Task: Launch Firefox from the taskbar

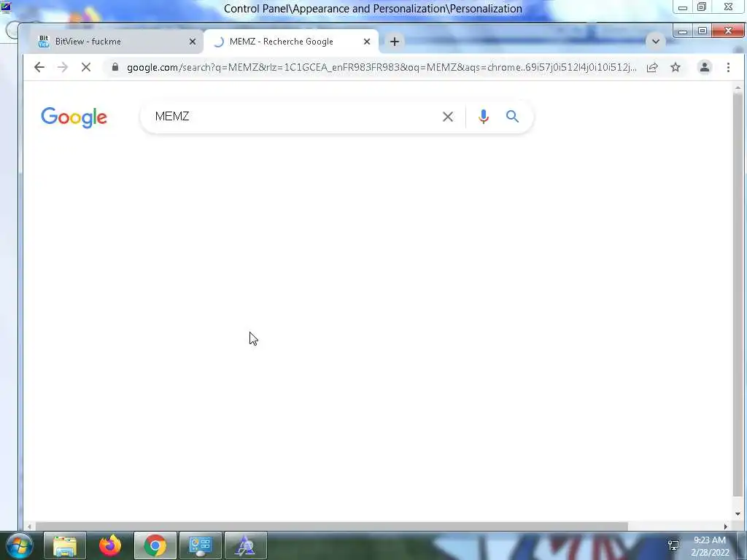Action: tap(110, 545)
